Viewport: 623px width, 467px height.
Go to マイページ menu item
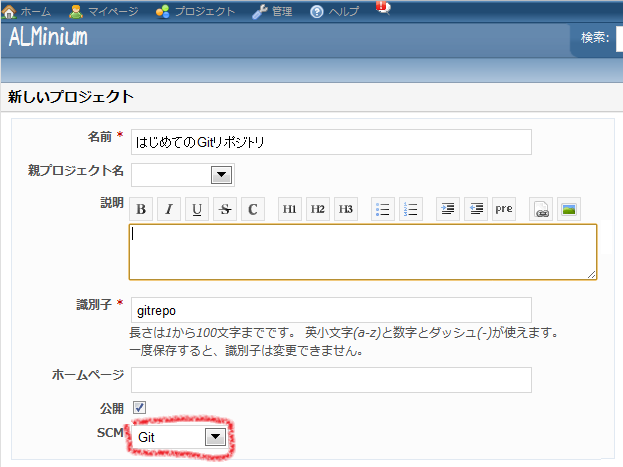click(x=113, y=12)
